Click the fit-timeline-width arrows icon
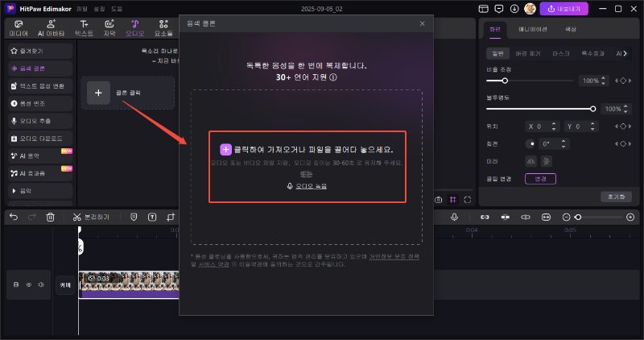 (x=546, y=217)
